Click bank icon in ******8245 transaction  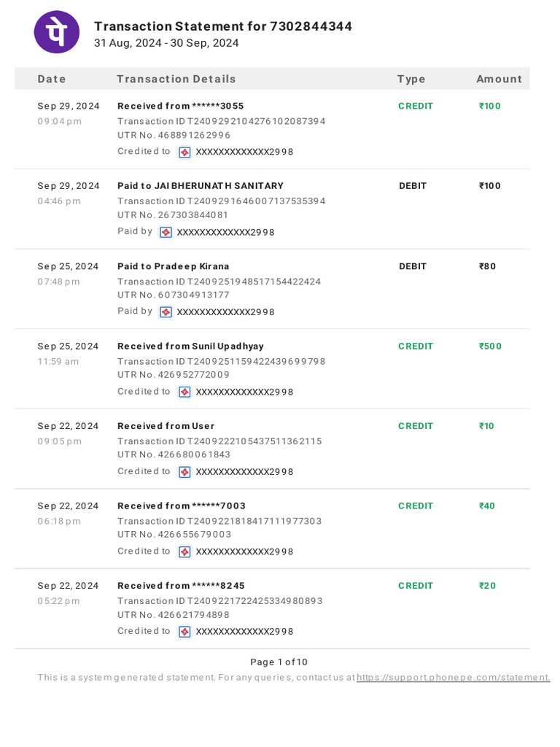coord(185,632)
